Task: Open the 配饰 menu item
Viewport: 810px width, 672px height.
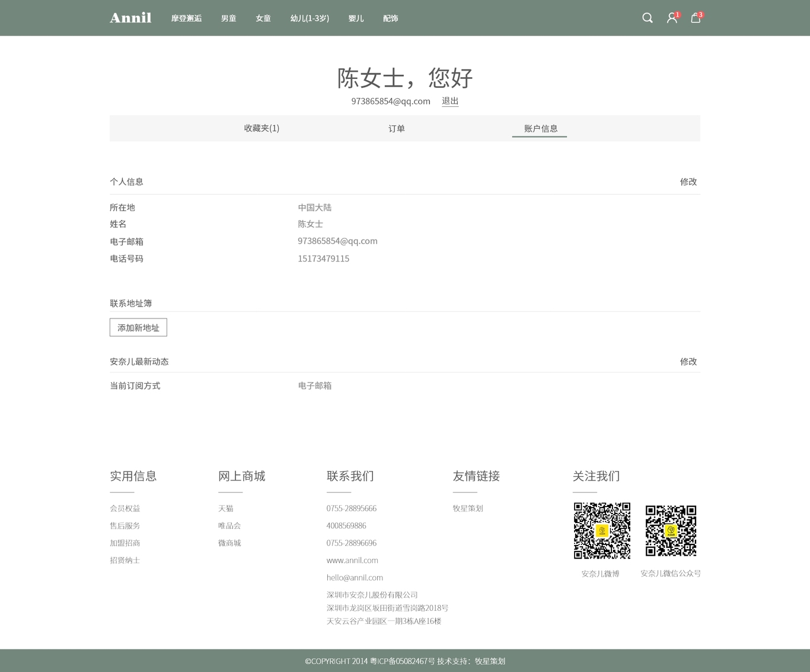Action: pos(390,18)
